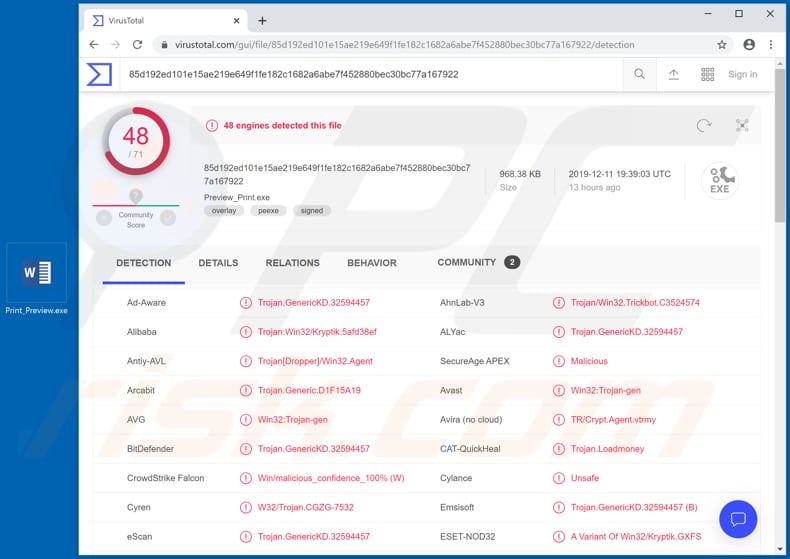Click alert icon beside engines detected text

point(212,125)
